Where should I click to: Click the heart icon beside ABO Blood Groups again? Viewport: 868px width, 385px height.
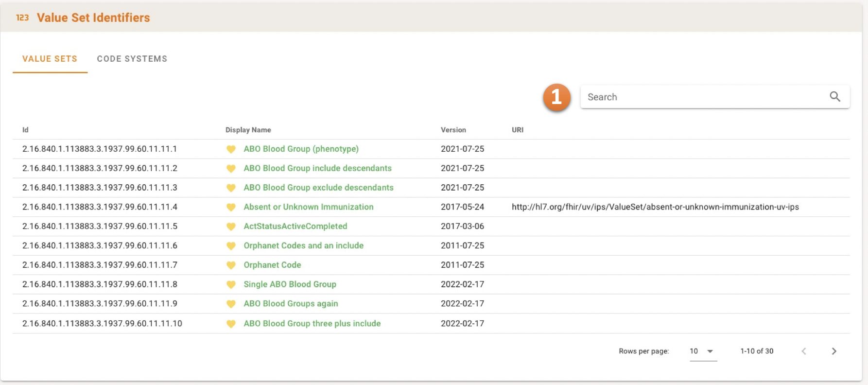231,304
